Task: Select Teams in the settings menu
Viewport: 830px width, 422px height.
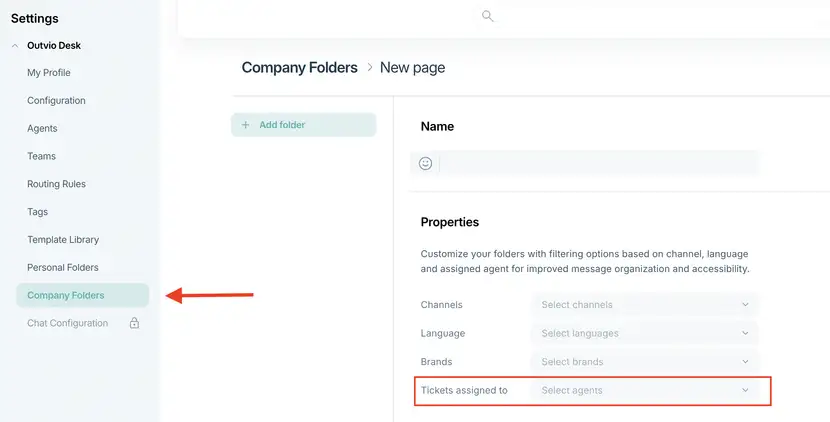Action: 41,156
